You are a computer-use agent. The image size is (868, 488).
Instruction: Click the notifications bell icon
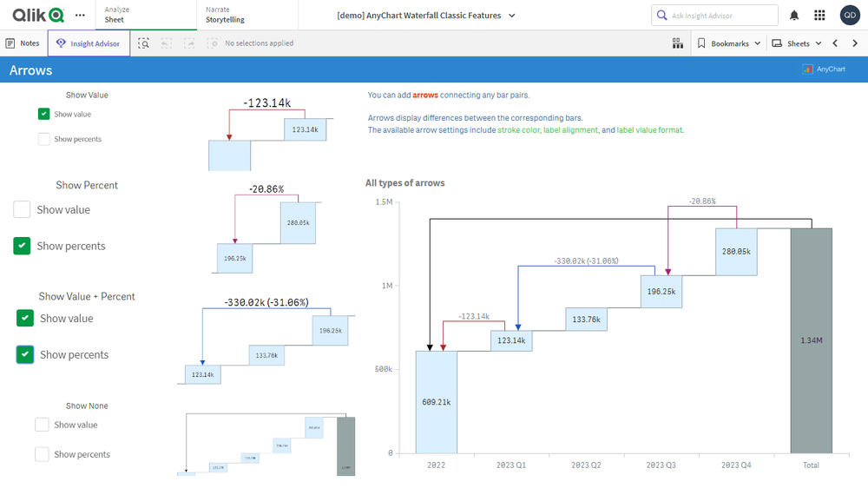[x=794, y=16]
